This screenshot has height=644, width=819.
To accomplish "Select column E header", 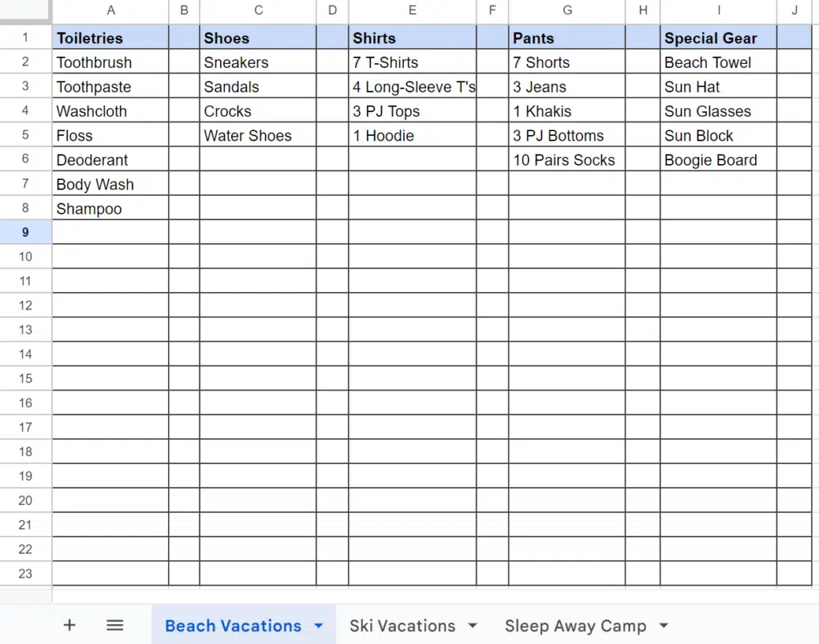I will (x=412, y=10).
